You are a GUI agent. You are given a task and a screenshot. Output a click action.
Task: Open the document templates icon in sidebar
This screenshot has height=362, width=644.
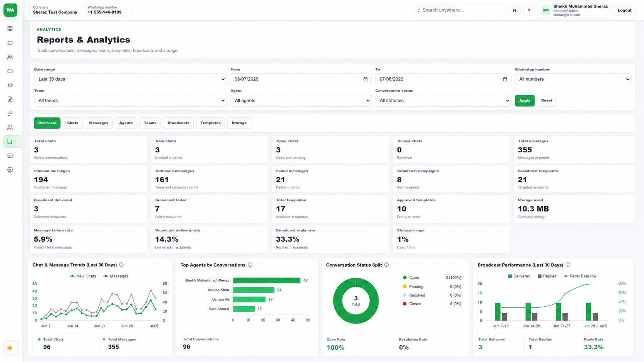point(10,99)
